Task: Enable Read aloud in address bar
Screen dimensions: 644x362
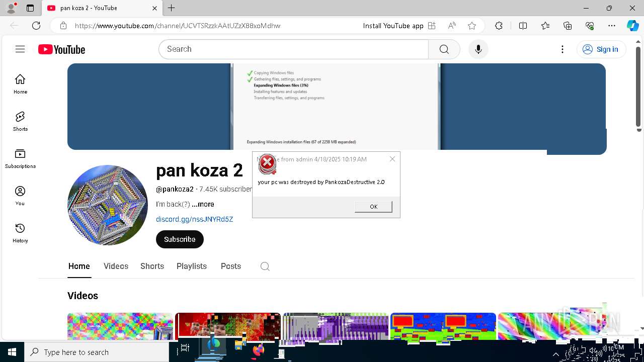Action: (x=452, y=26)
